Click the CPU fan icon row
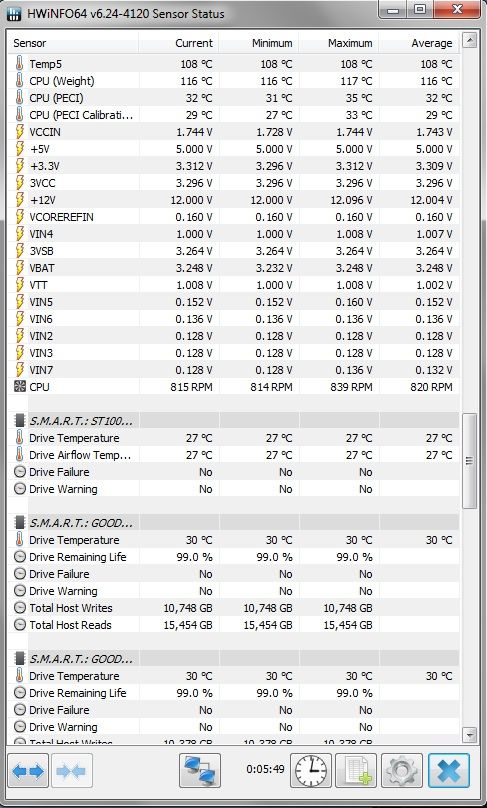This screenshot has height=808, width=487. point(233,387)
